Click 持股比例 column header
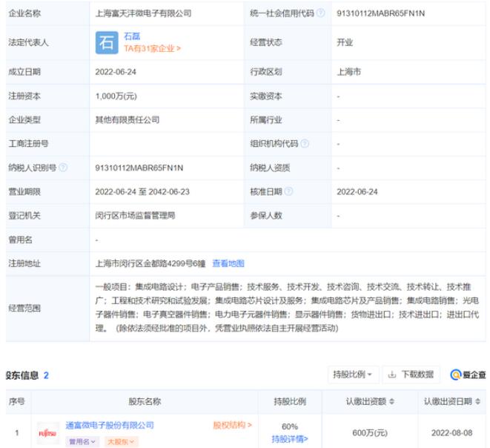Image resolution: width=490 pixels, height=448 pixels. pos(290,401)
